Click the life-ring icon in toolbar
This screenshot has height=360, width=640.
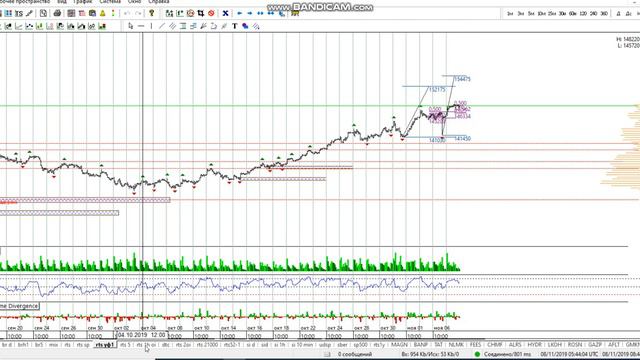coord(190,13)
